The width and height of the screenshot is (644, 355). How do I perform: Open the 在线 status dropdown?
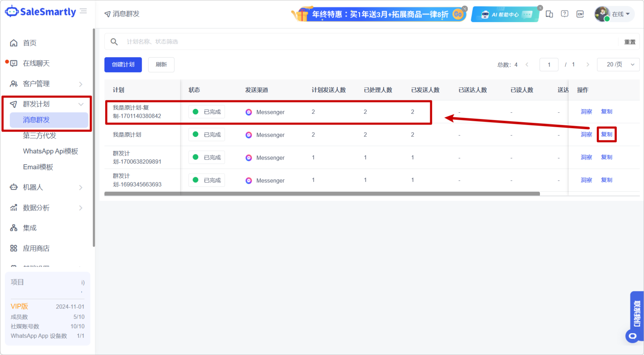pyautogui.click(x=620, y=14)
